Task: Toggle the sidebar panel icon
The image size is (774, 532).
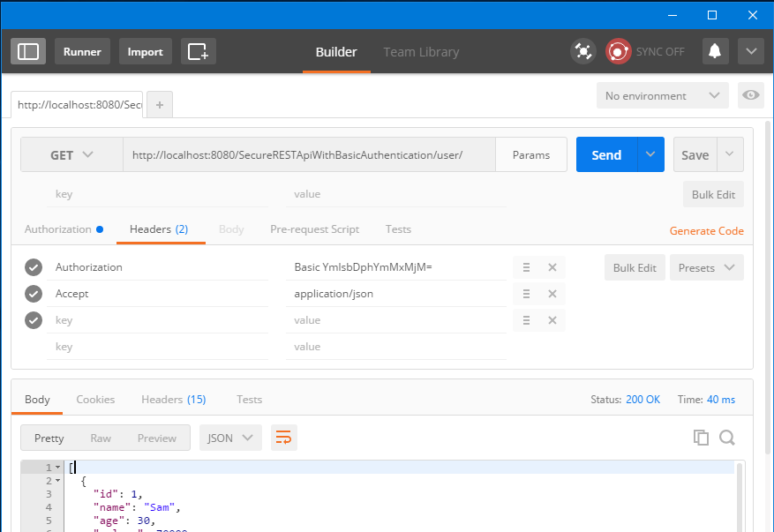Action: tap(28, 51)
